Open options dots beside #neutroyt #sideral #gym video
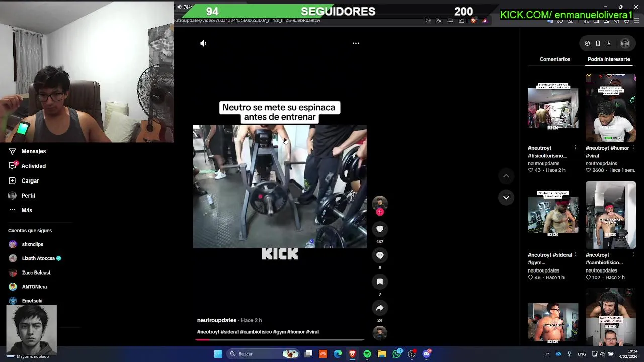This screenshot has height=362, width=644. (576, 255)
